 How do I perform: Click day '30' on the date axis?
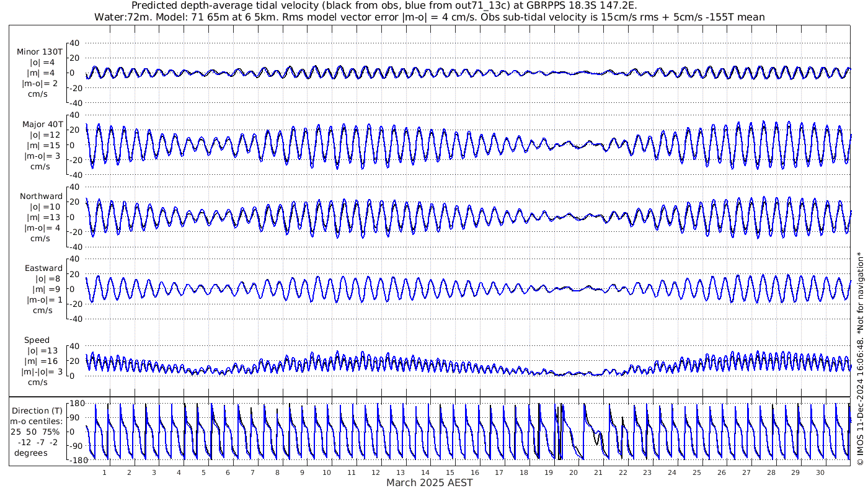[820, 472]
